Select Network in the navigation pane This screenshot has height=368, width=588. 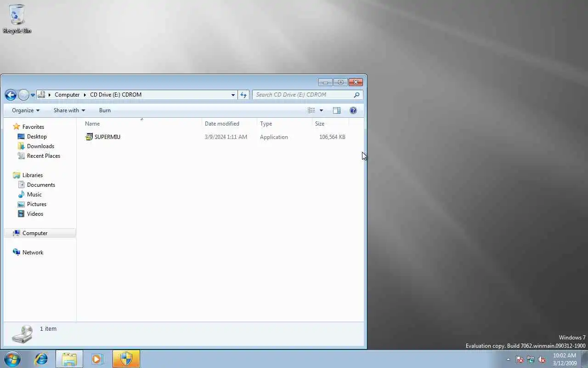click(x=33, y=253)
